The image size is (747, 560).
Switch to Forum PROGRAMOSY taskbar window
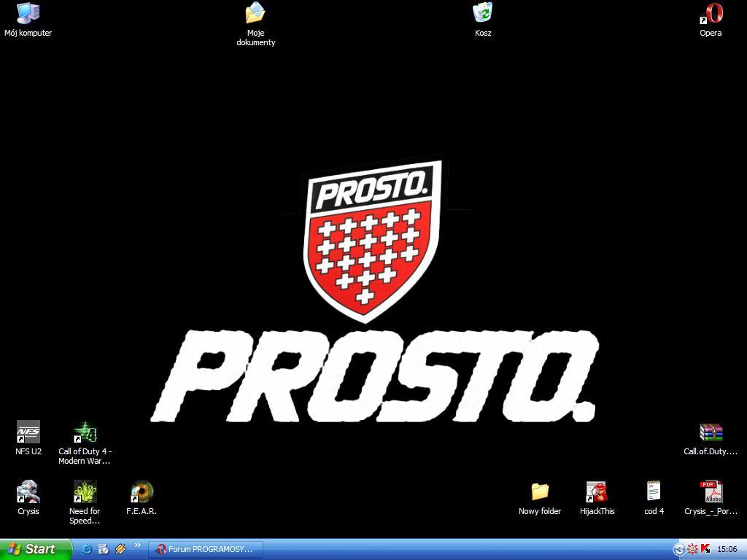coord(206,549)
